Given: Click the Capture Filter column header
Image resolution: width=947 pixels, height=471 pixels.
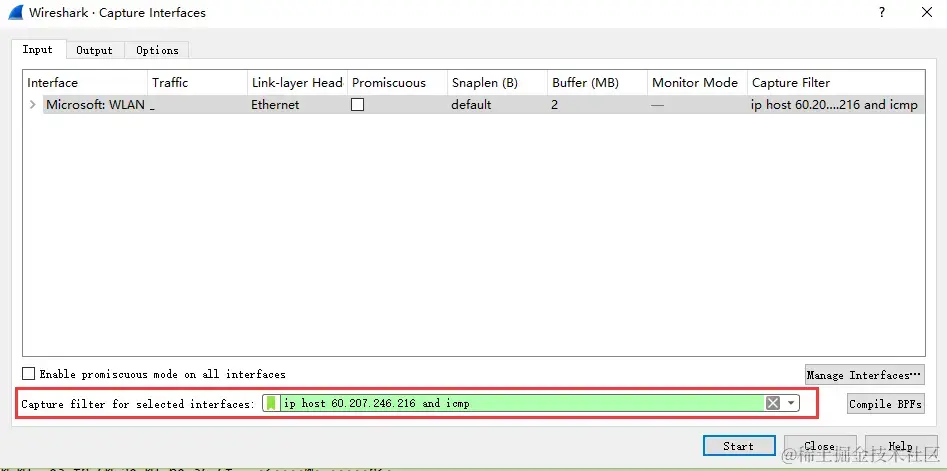Looking at the screenshot, I should pyautogui.click(x=836, y=83).
